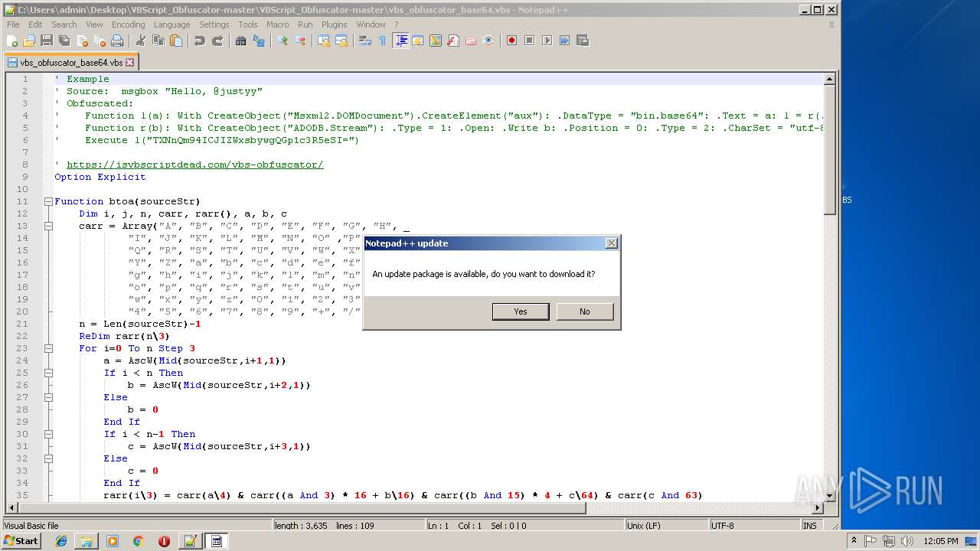Click Notepad++ taskbar button
The width and height of the screenshot is (980, 551).
[x=189, y=541]
